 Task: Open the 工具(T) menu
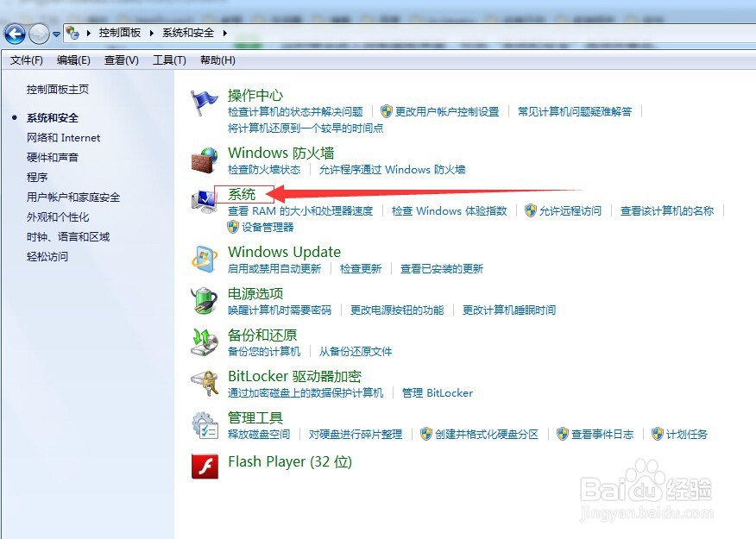[x=169, y=60]
